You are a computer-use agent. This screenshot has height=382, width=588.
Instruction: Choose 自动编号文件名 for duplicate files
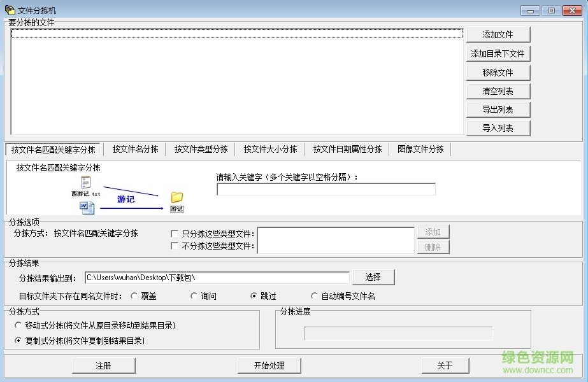coord(313,295)
